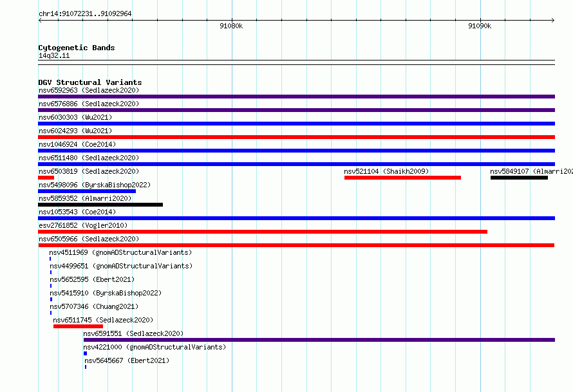The width and height of the screenshot is (573, 392).
Task: Click nsv521104 (Shaikh2009) label
Action: (386, 171)
